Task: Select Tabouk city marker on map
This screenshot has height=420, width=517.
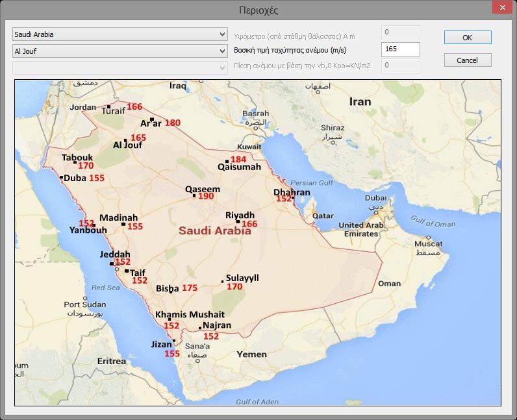Action: tap(75, 162)
